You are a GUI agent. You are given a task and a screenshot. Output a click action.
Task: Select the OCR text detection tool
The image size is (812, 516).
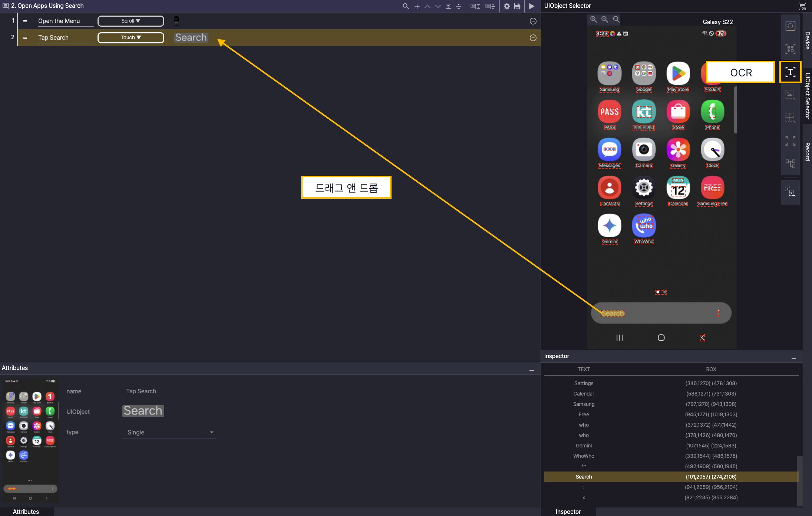coord(790,72)
